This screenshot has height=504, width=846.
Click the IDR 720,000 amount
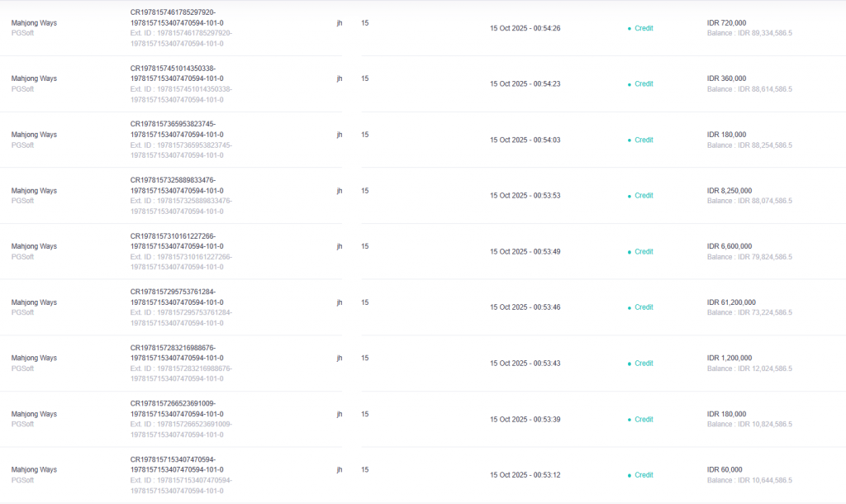click(727, 23)
